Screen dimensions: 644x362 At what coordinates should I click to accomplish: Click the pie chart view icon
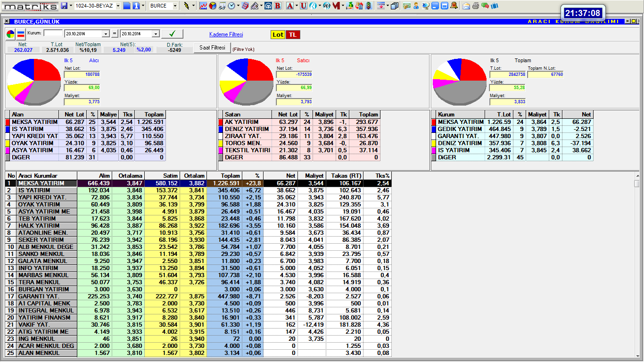click(11, 34)
